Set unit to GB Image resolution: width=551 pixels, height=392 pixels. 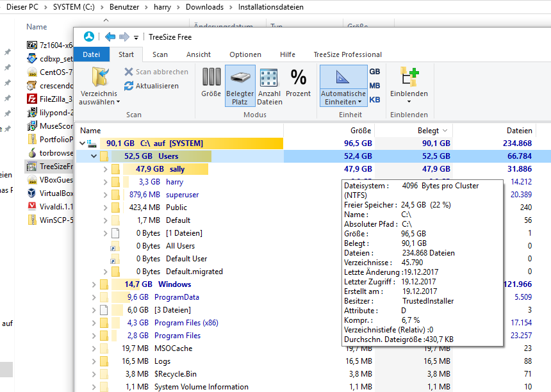pyautogui.click(x=375, y=71)
